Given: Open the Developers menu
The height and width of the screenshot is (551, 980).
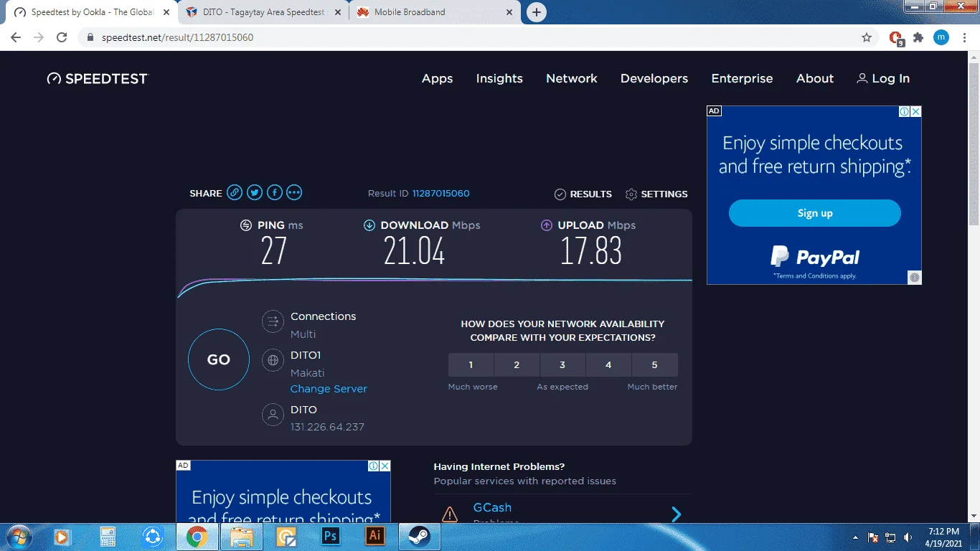Looking at the screenshot, I should (654, 79).
